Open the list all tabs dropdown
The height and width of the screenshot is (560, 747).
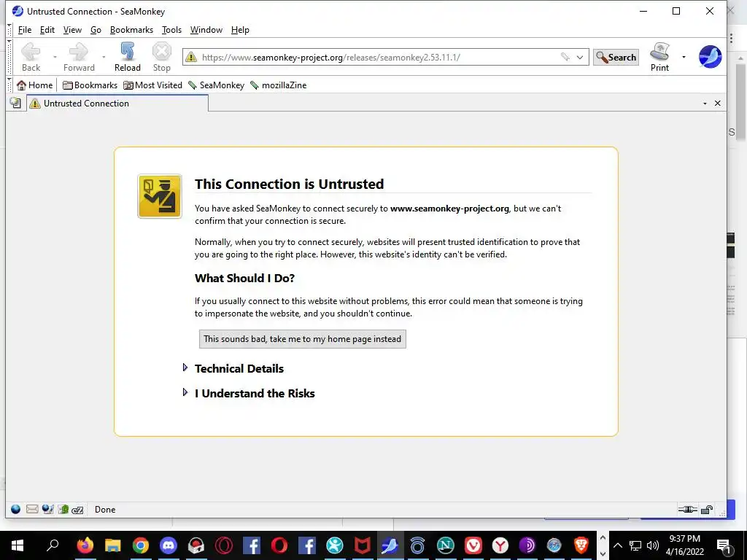(705, 104)
